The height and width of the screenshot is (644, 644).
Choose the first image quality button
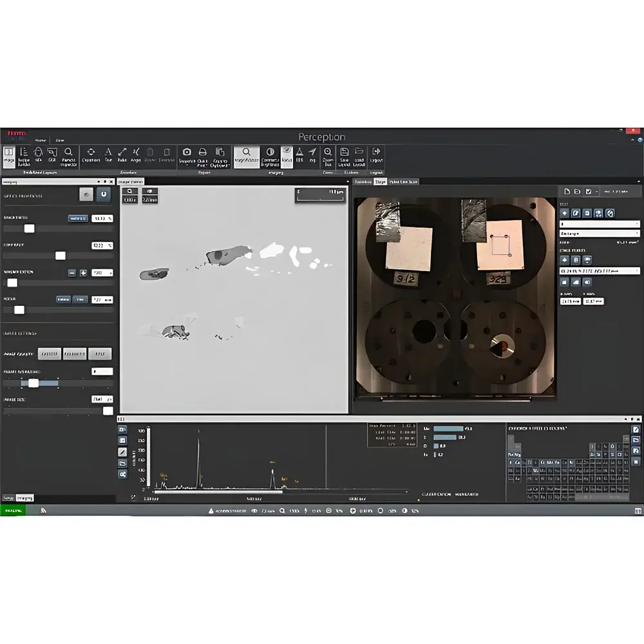(x=50, y=354)
